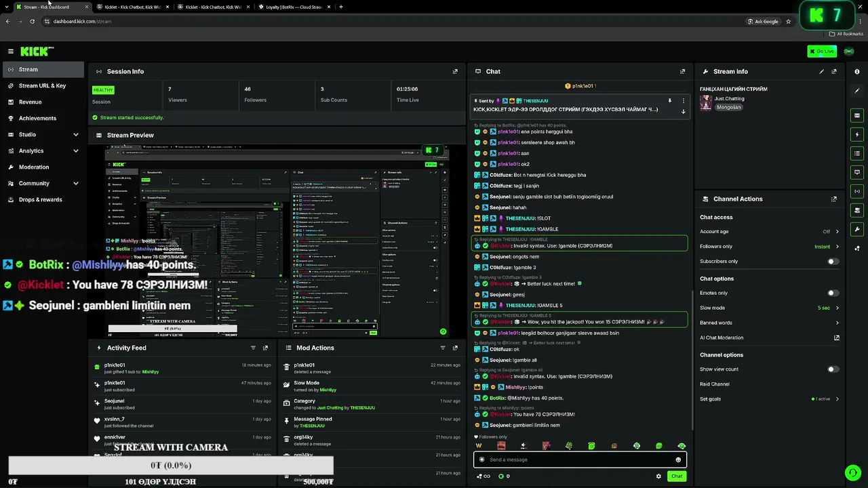The image size is (868, 488).
Task: Open the hamburger menu beside Kick logo
Action: tap(11, 51)
